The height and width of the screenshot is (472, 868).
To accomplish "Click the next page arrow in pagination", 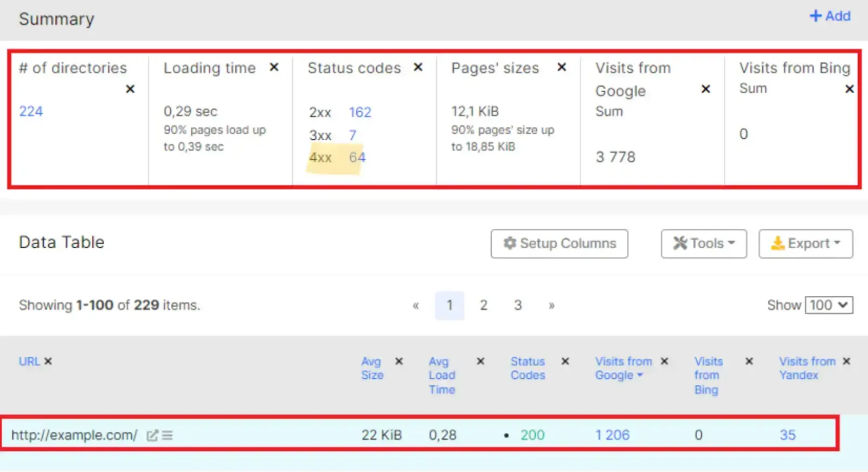I will (x=551, y=305).
